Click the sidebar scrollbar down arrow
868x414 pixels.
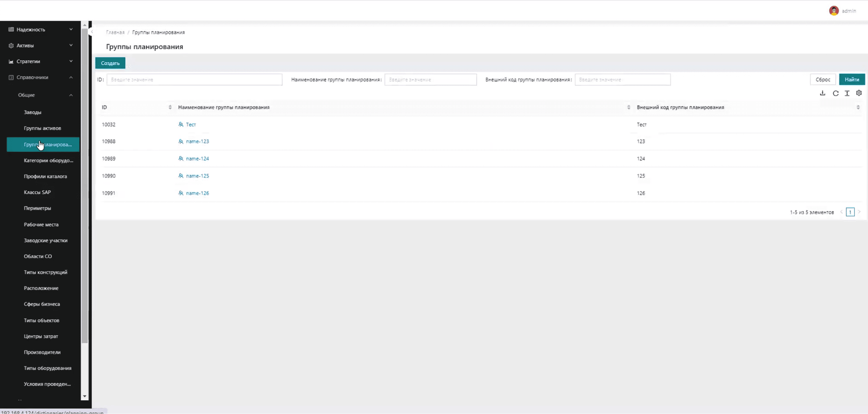(x=84, y=396)
